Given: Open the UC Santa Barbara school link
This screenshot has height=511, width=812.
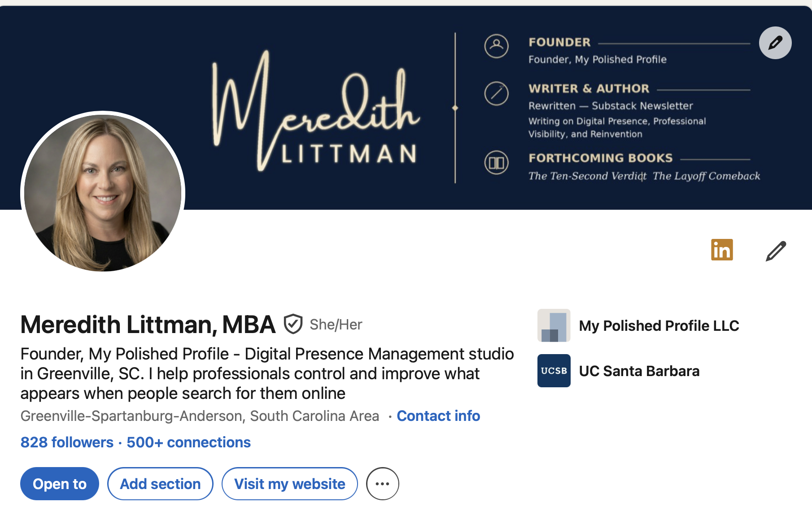Looking at the screenshot, I should (639, 371).
